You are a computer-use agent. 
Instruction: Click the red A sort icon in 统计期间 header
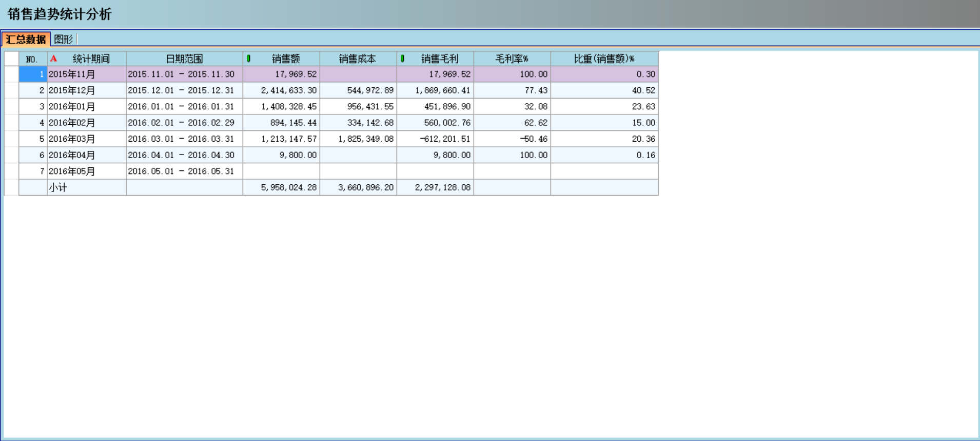point(53,59)
